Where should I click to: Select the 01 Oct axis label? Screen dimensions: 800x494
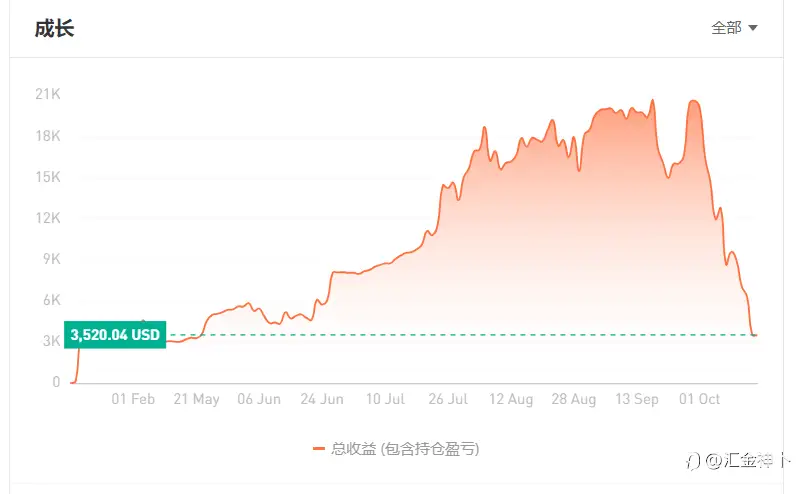(699, 399)
